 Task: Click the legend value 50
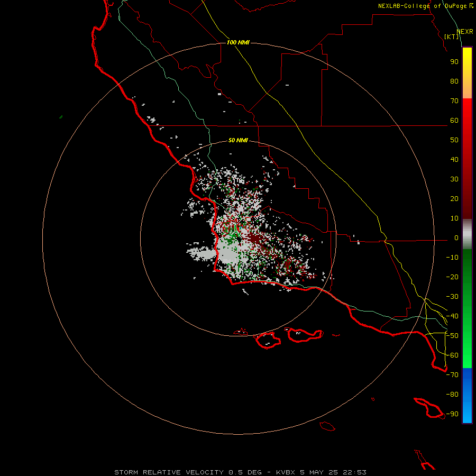tap(454, 140)
